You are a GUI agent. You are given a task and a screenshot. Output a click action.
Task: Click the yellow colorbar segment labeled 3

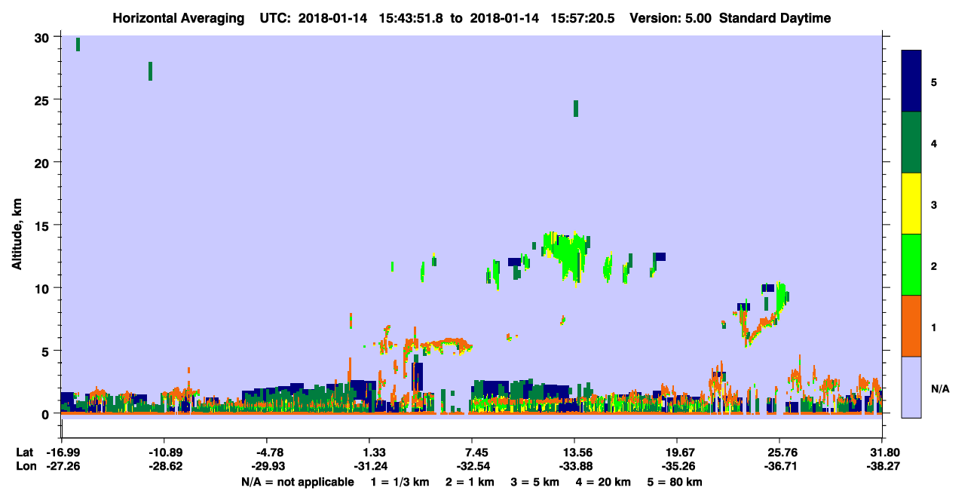click(x=911, y=204)
